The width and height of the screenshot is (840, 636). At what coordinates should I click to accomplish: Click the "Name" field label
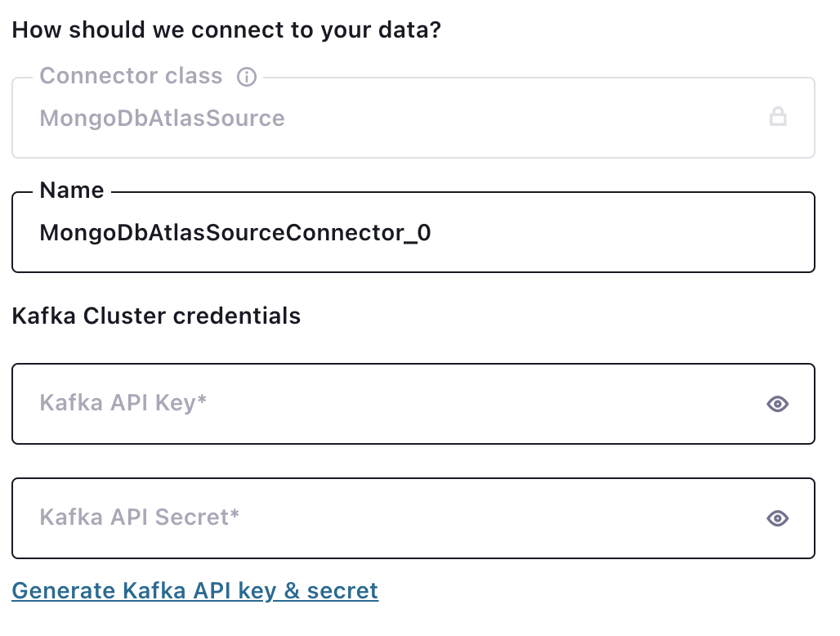click(72, 190)
